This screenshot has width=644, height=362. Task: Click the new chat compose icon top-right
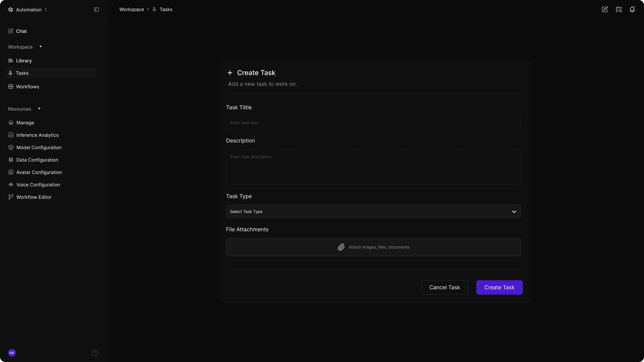pos(604,10)
